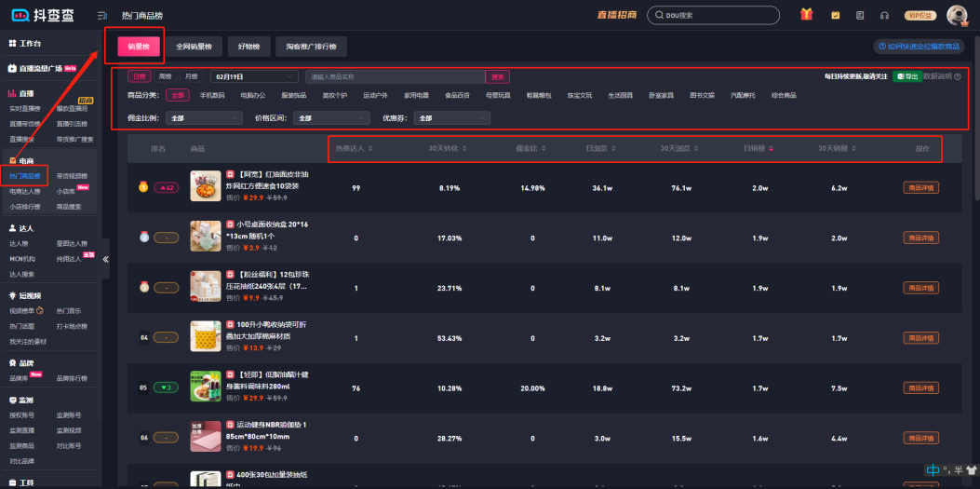Click the menu fold icon beside logo
The width and height of the screenshot is (980, 489).
[x=101, y=16]
